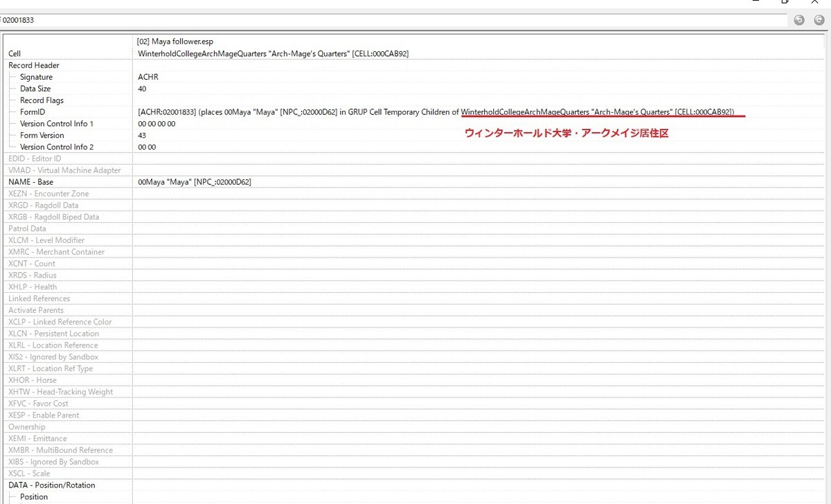Select XLCN - Persistent Location row
Screen dimensions: 831x504
pos(53,334)
